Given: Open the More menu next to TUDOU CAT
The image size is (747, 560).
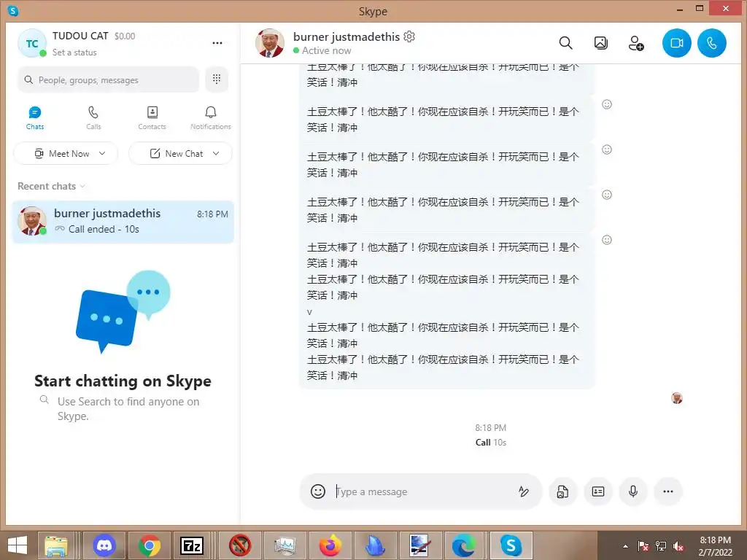Looking at the screenshot, I should [217, 43].
